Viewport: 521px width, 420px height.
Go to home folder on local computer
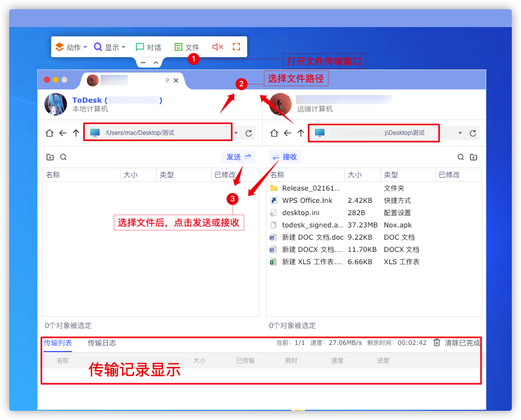49,133
